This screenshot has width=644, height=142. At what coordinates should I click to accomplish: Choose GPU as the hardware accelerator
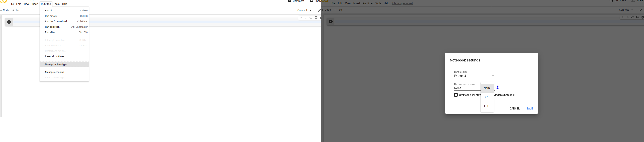(x=487, y=97)
